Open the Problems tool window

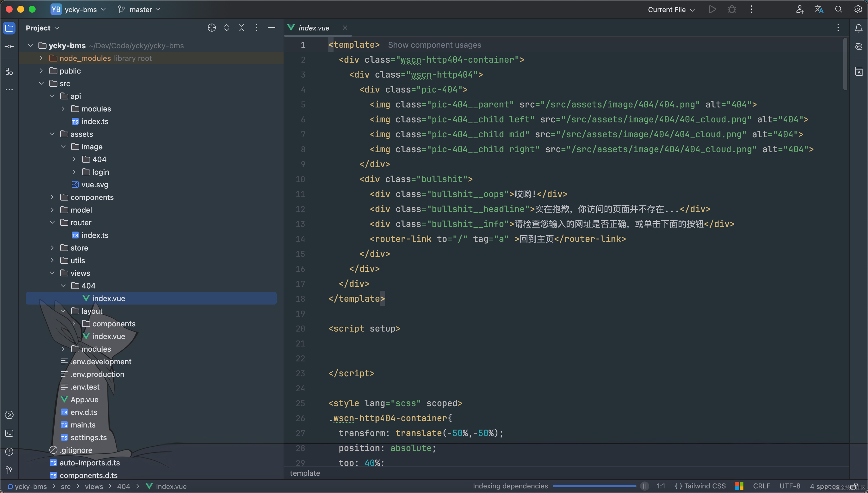click(9, 451)
